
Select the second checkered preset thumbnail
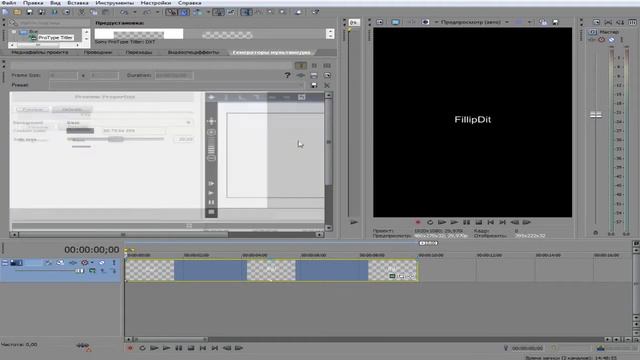227,35
